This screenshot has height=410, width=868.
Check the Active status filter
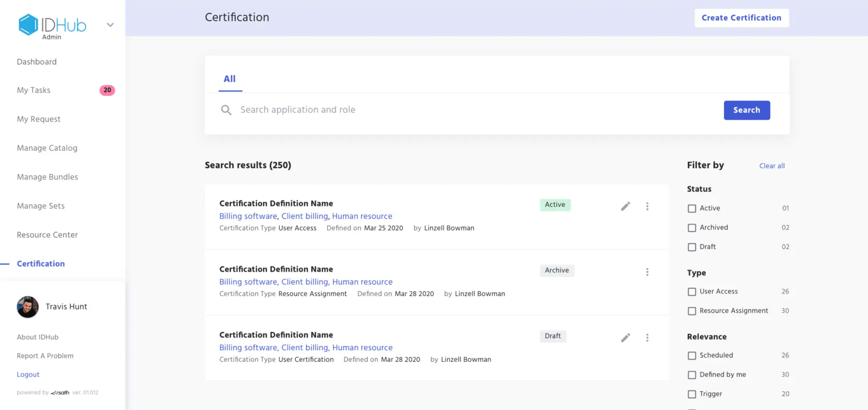[692, 209]
